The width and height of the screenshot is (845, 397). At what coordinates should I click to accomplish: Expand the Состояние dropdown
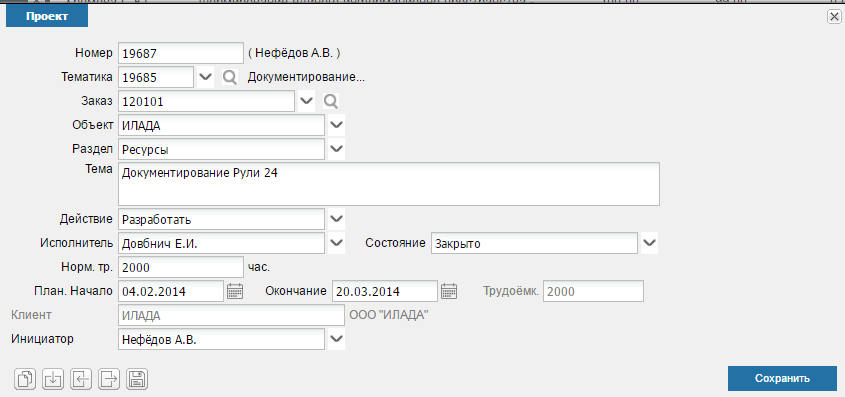coord(649,243)
